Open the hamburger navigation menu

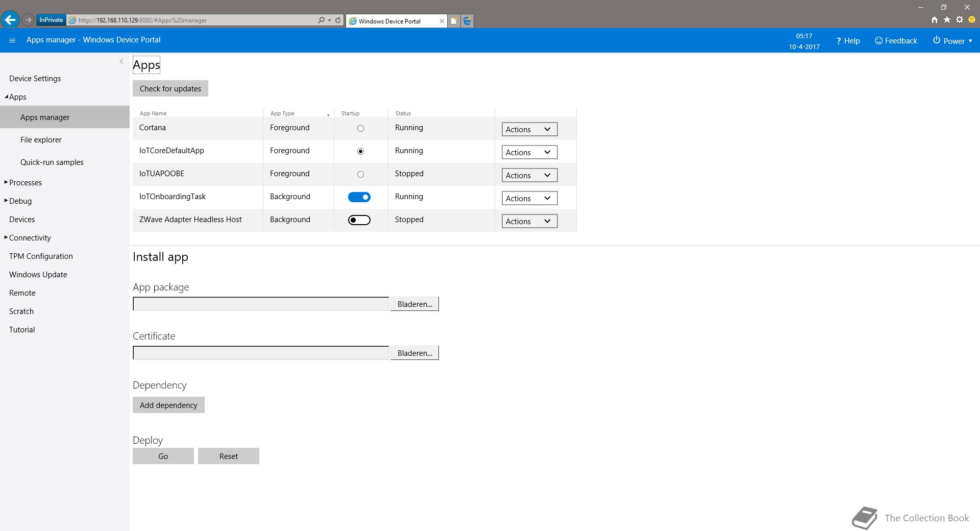point(12,40)
